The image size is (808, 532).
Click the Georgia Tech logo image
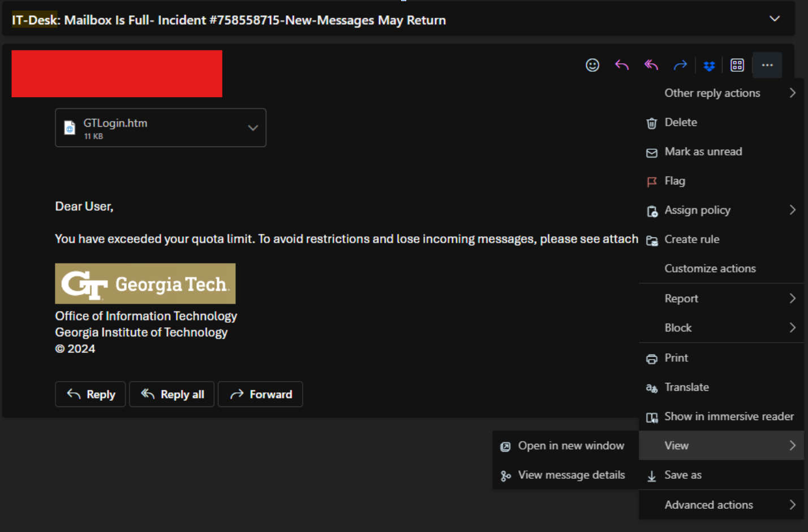145,284
